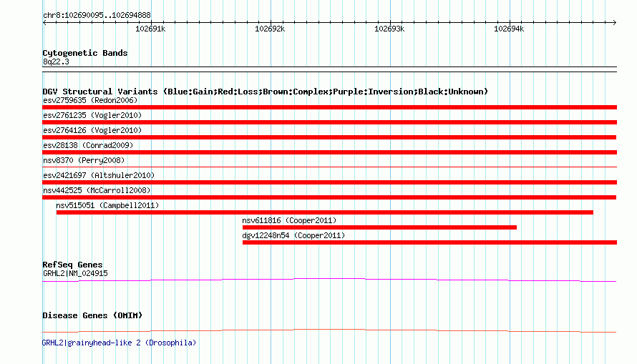Select the red bar under nsv611816 (Cooper2011)
637x364 pixels.
379,227
